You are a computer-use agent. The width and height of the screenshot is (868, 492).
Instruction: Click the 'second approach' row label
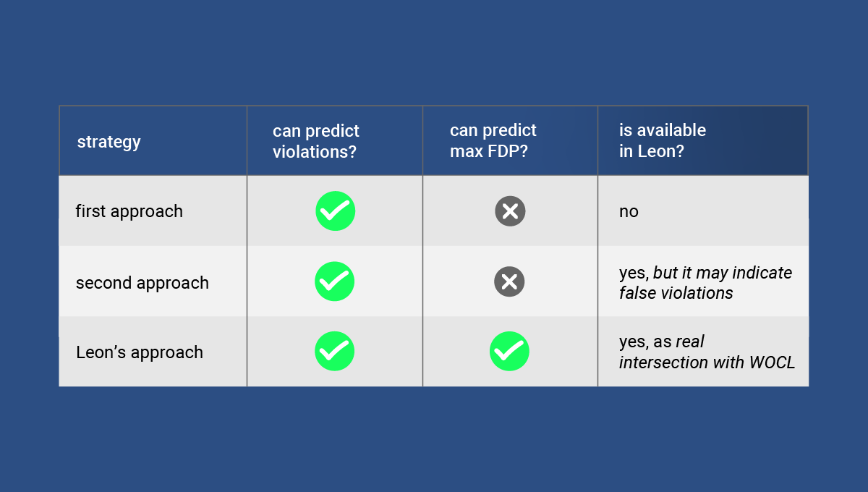(x=142, y=282)
